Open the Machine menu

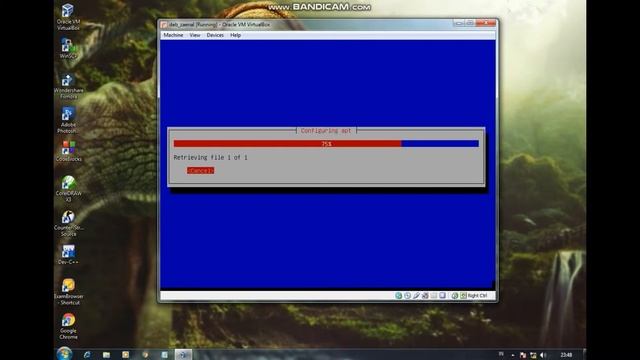coord(173,35)
